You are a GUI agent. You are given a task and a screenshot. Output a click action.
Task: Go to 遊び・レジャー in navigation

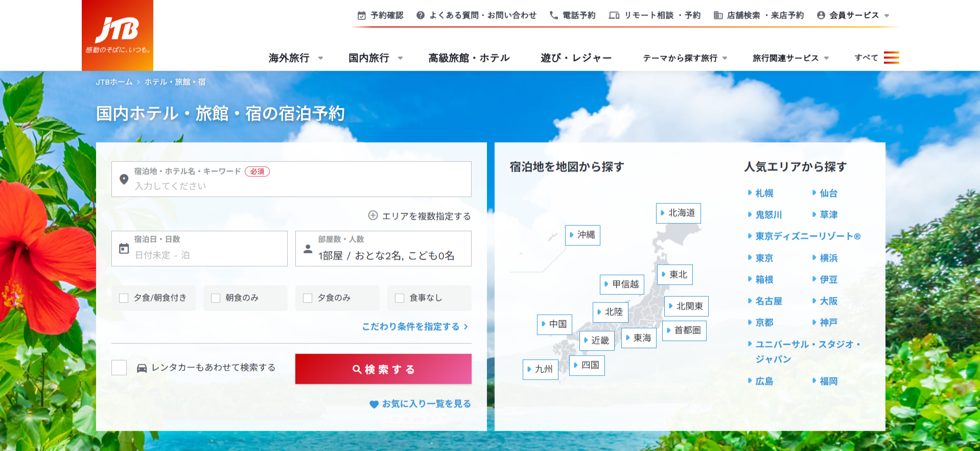(576, 58)
